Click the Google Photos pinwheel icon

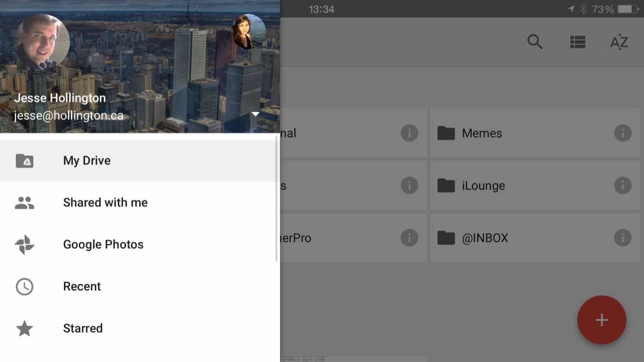(x=25, y=245)
